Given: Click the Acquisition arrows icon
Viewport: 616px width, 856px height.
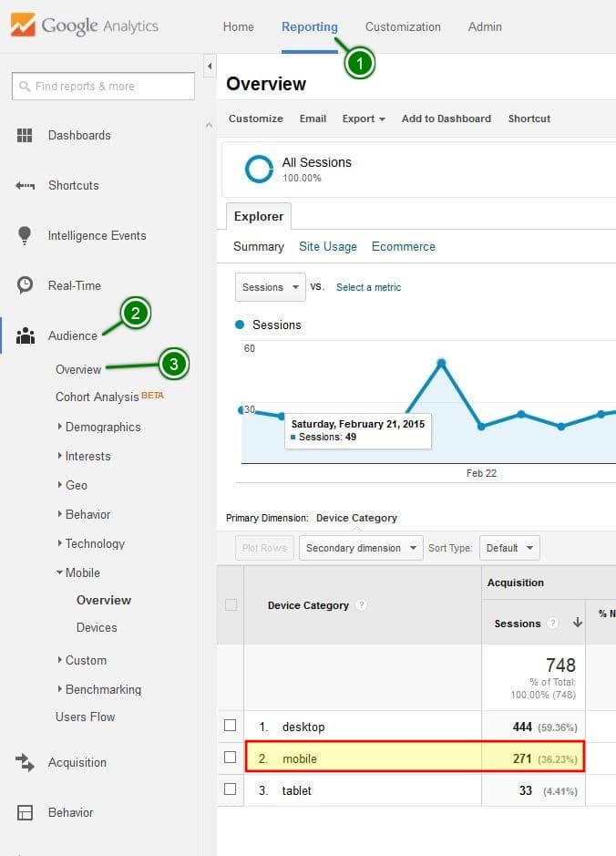Looking at the screenshot, I should point(25,762).
